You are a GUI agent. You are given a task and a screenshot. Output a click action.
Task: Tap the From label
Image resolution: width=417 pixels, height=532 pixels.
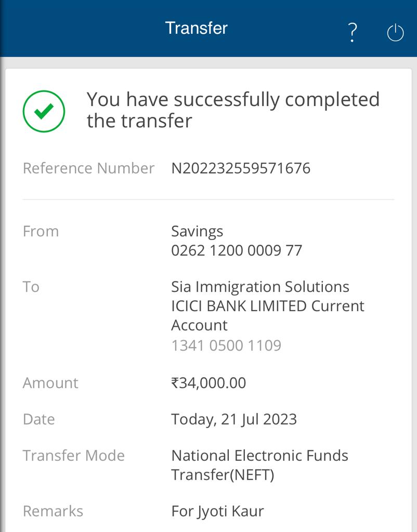click(41, 231)
